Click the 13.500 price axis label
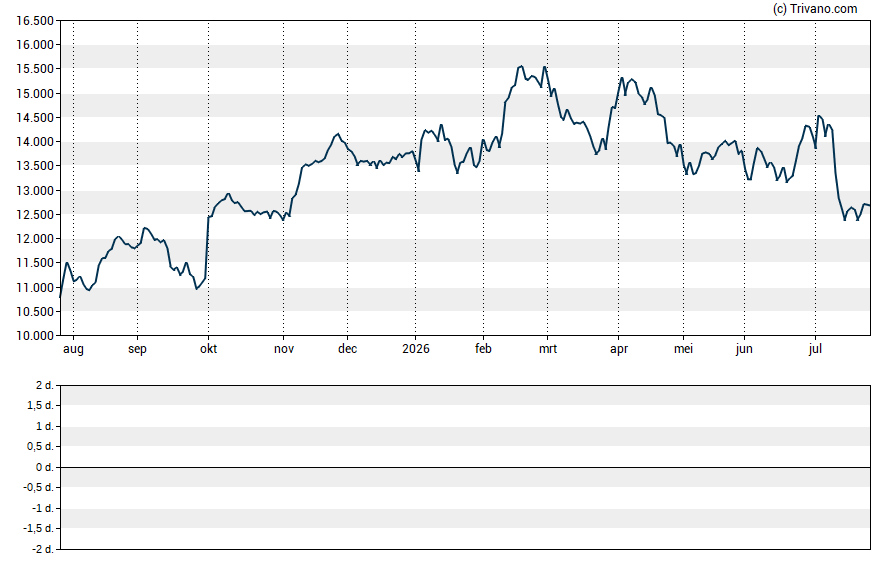 pyautogui.click(x=35, y=166)
